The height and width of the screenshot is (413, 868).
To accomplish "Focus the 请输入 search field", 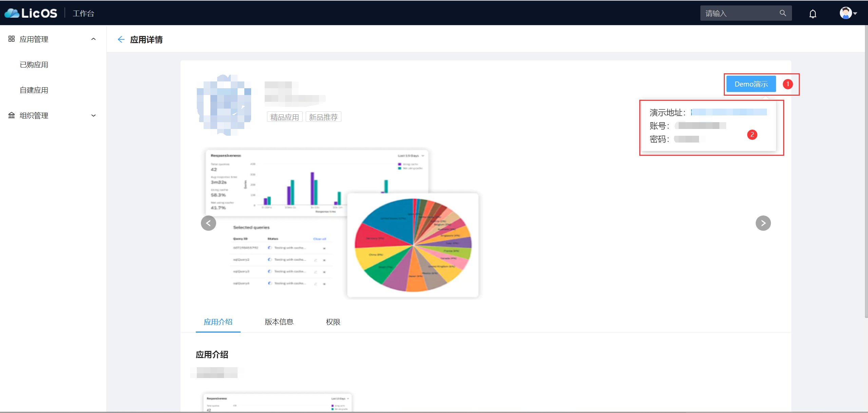I will [x=746, y=13].
